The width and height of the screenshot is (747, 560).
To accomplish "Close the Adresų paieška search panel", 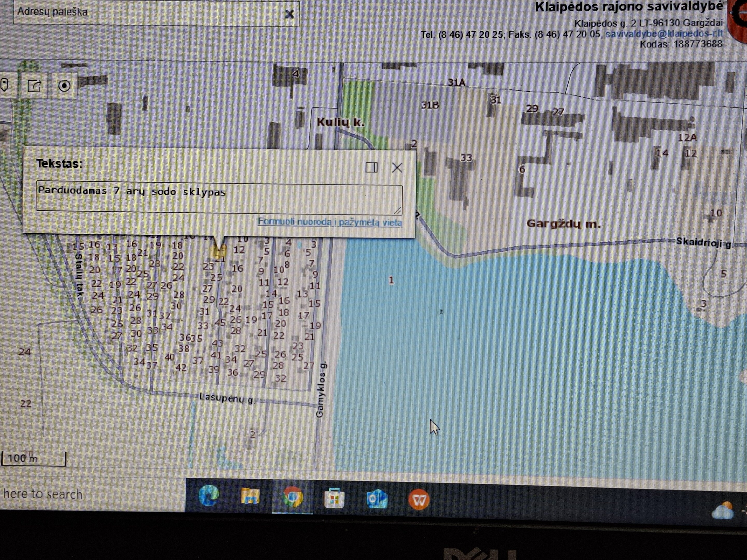I will [289, 14].
